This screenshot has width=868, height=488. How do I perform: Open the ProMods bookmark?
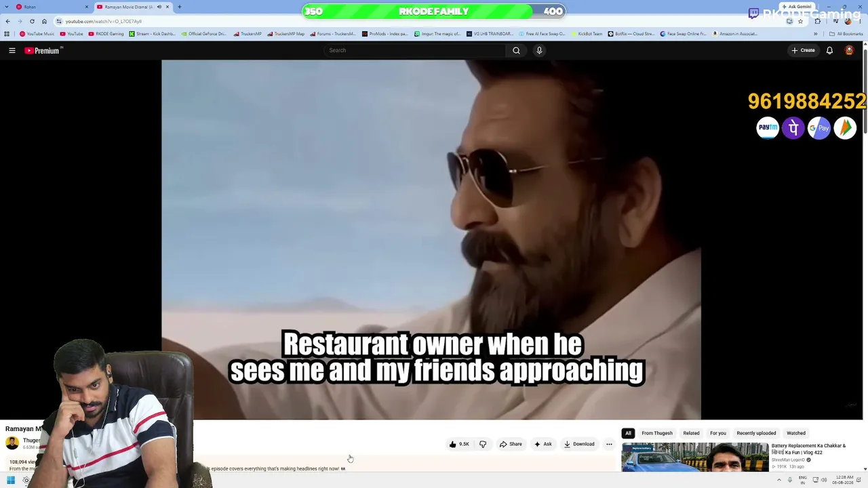(x=384, y=34)
